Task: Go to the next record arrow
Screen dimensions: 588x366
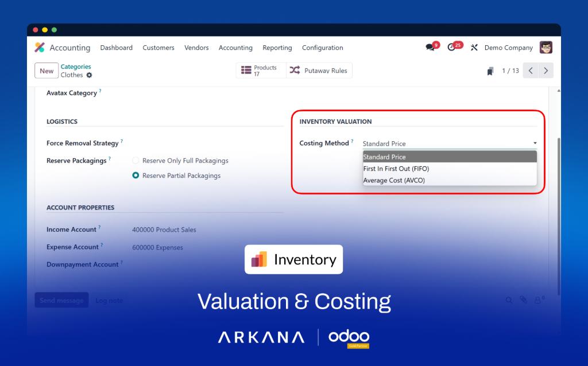Action: pos(546,71)
